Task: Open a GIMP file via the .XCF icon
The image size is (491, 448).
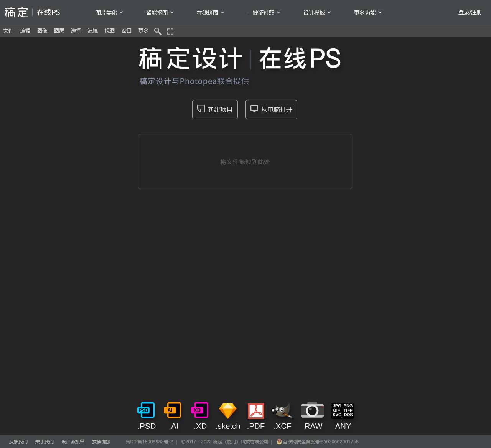Action: [282, 410]
